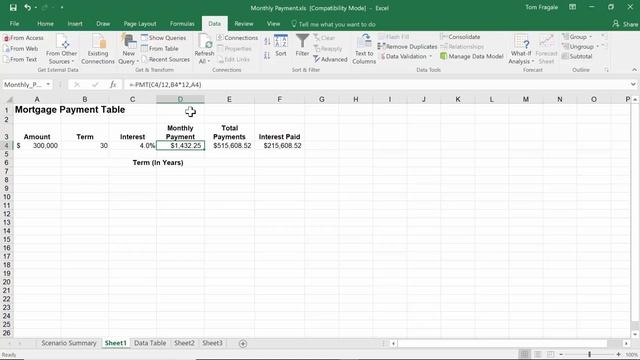Click the zoom slider handle

coord(589,354)
